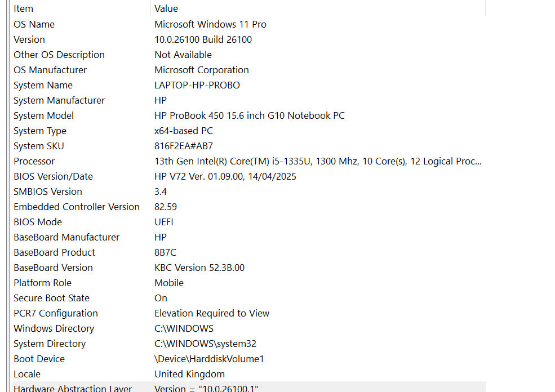This screenshot has height=392, width=555.
Task: Select the BIOS Mode row
Action: click(249, 222)
